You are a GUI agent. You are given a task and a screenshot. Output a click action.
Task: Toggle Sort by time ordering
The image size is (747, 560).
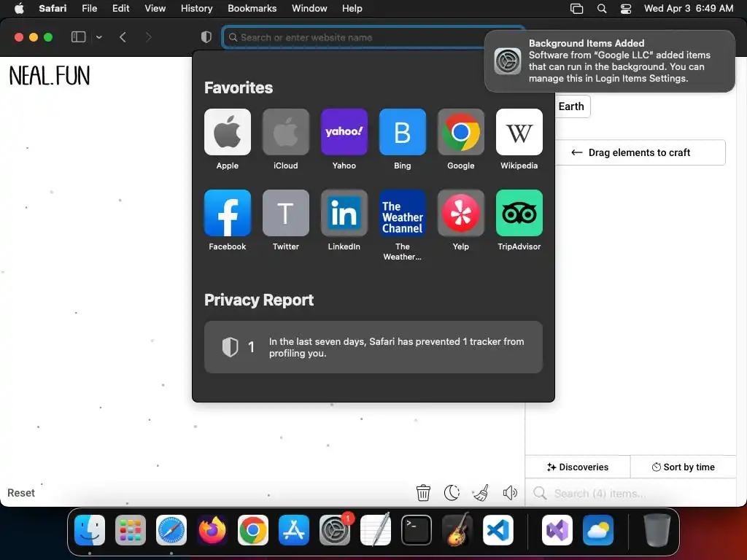pos(683,467)
